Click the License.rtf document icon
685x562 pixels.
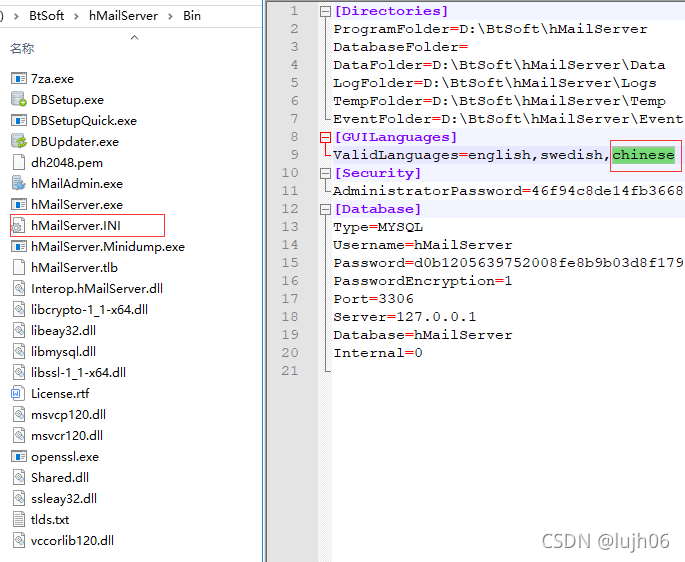click(x=17, y=393)
